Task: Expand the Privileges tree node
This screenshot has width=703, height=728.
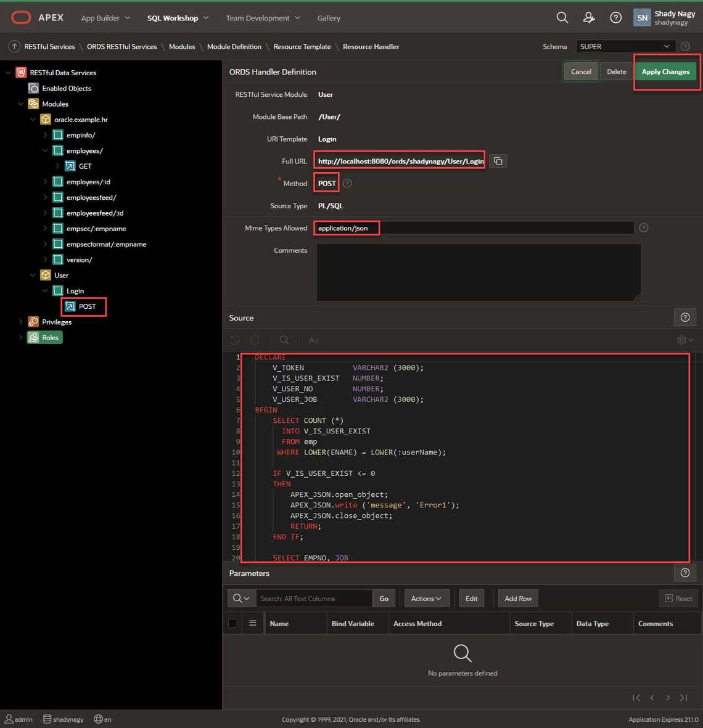Action: pos(20,322)
